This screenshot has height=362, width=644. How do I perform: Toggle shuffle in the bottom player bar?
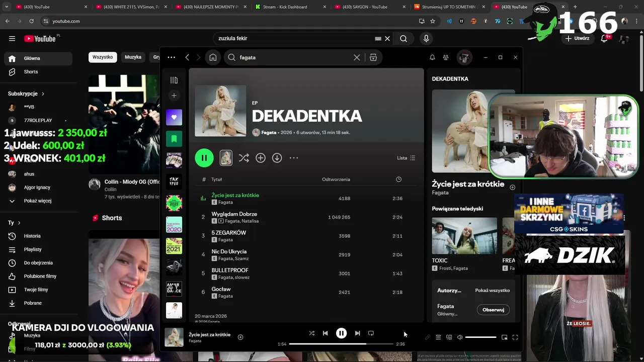pyautogui.click(x=311, y=333)
